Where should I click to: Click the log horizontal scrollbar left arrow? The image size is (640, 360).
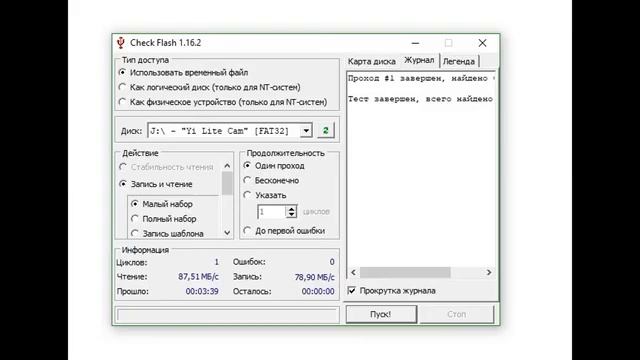tap(353, 272)
